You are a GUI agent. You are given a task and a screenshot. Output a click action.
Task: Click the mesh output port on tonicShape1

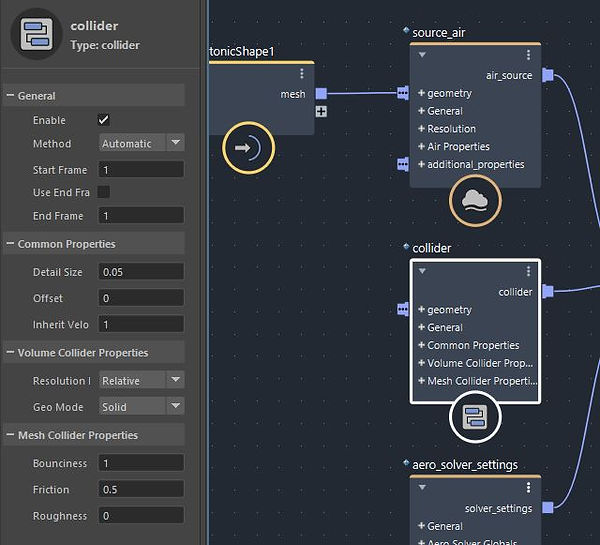tap(321, 93)
